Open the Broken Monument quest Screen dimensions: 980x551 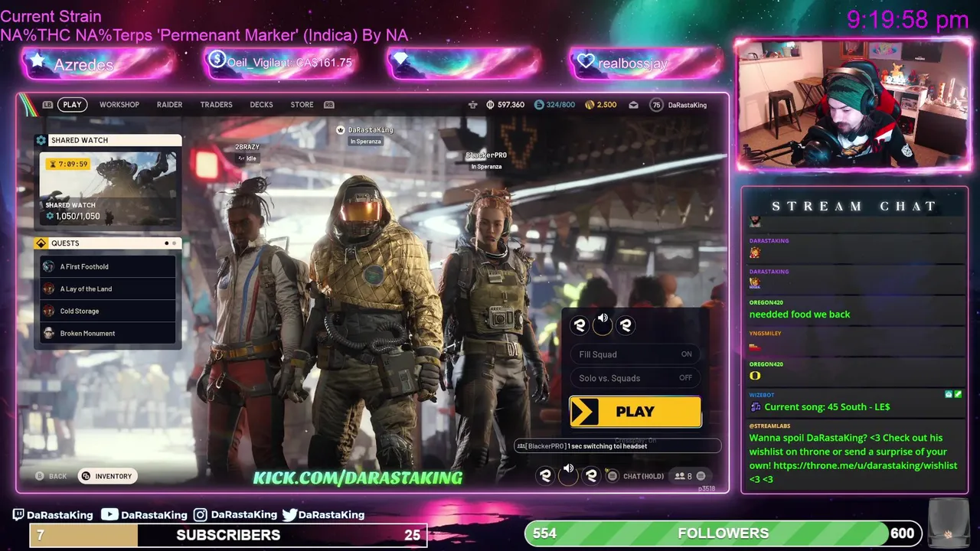[108, 333]
